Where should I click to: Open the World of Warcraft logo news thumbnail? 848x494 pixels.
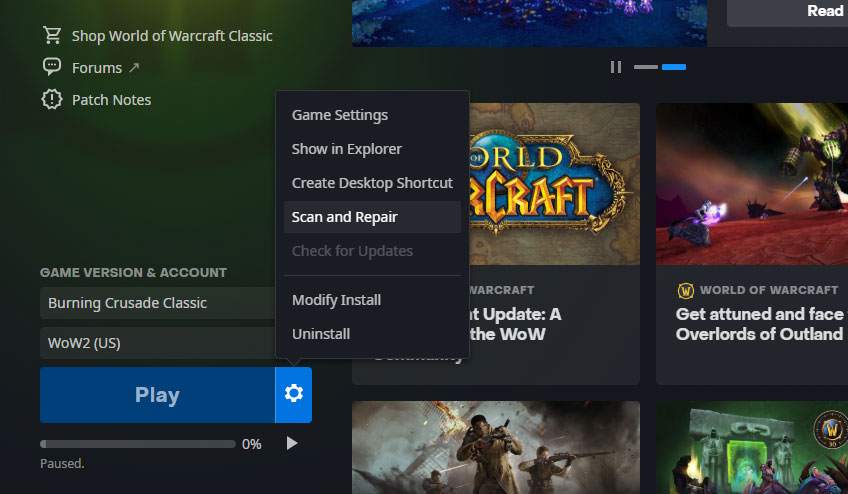pos(554,184)
